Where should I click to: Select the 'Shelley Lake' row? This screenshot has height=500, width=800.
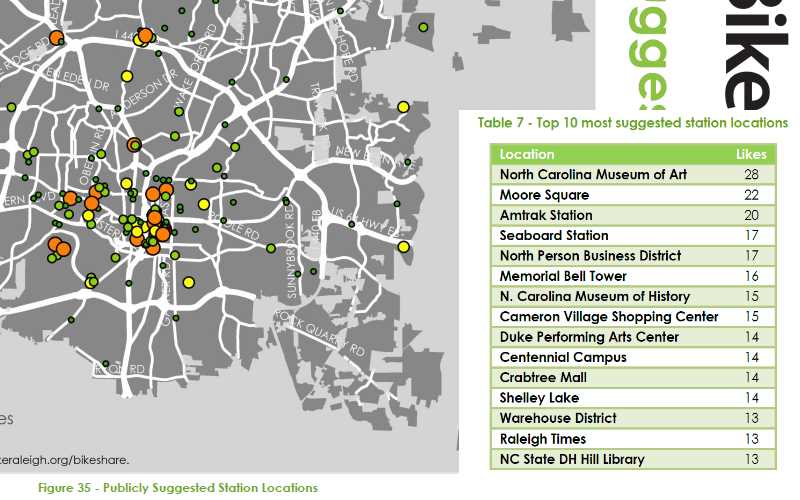[x=633, y=398]
